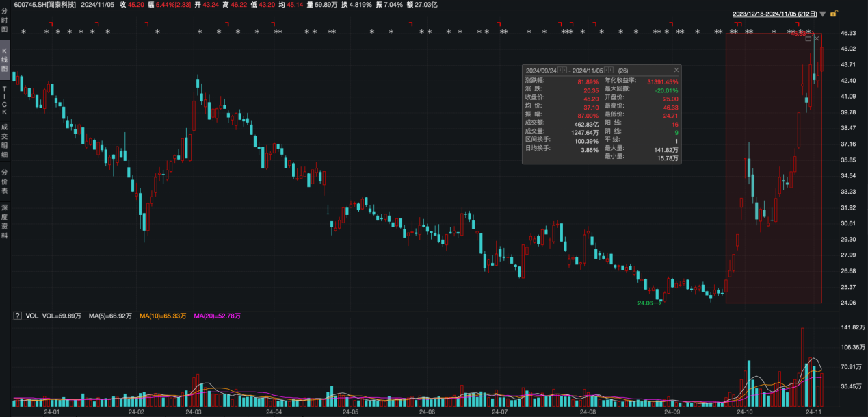Close the red selection range box
Viewport: 868px width, 417px height.
point(817,38)
